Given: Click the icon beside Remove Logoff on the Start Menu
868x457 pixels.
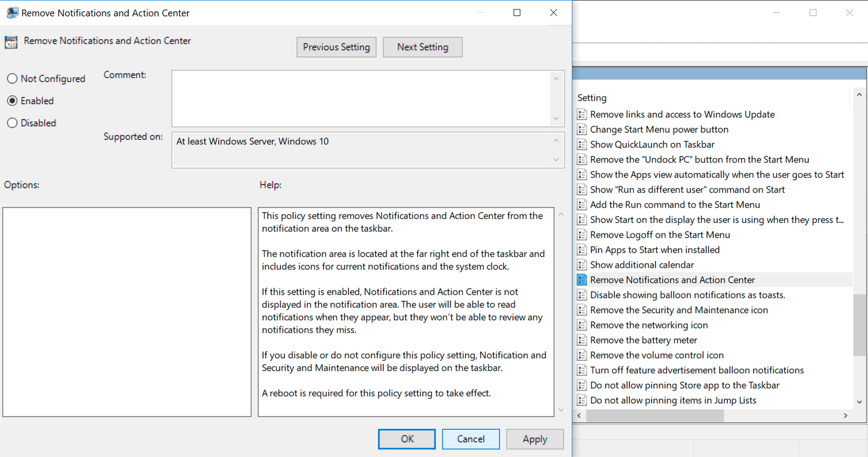Looking at the screenshot, I should click(582, 234).
